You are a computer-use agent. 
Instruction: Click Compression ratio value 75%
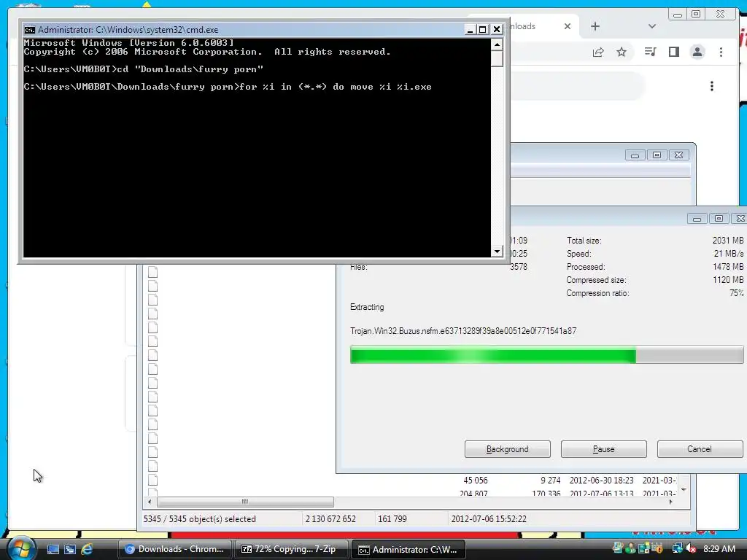[736, 293]
